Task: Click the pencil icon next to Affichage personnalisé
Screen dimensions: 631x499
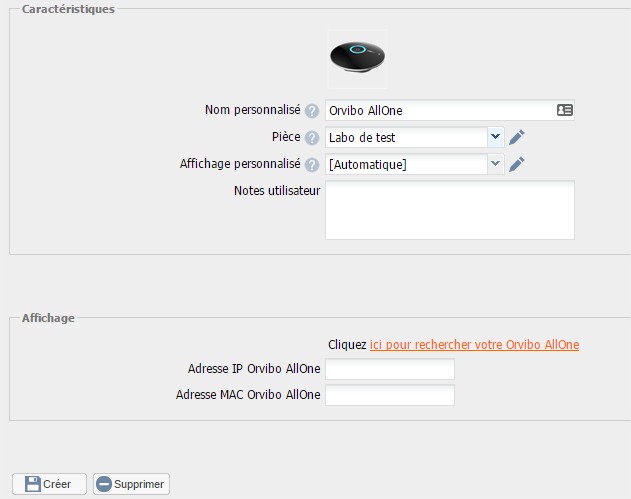Action: [517, 164]
